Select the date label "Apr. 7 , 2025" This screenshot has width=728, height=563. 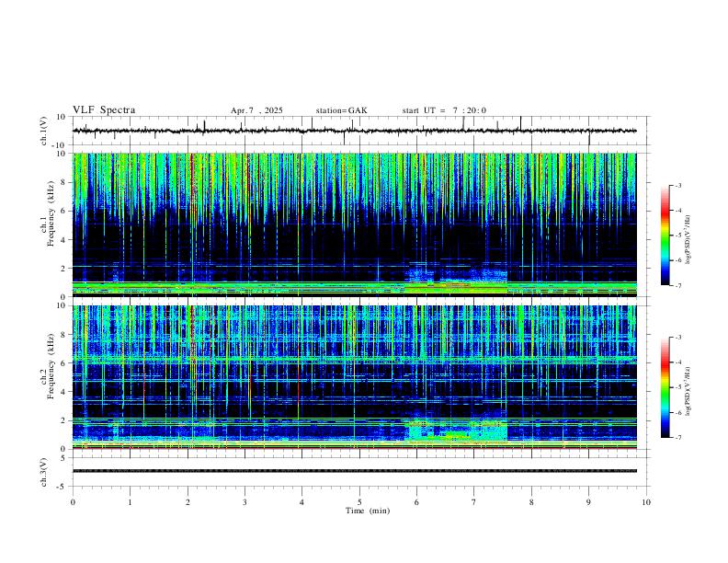point(256,110)
